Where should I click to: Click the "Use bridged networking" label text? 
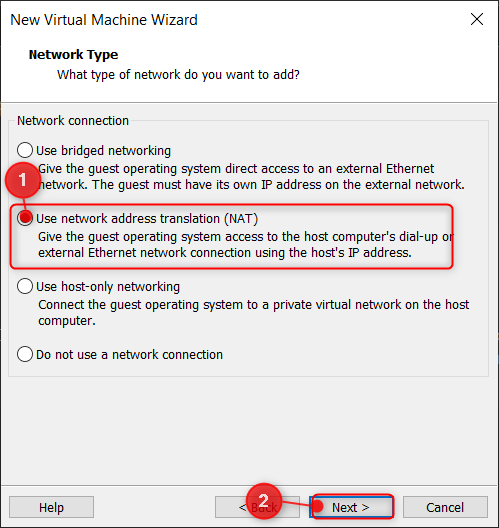(x=103, y=151)
